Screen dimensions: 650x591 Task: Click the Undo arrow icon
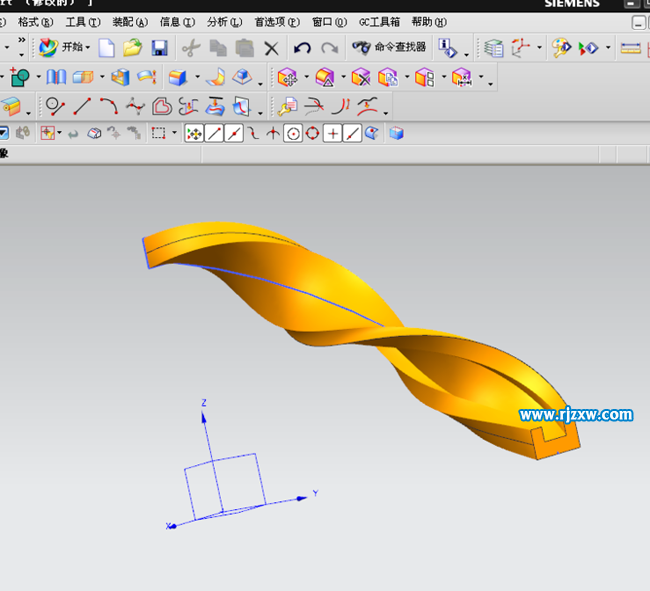pos(302,47)
